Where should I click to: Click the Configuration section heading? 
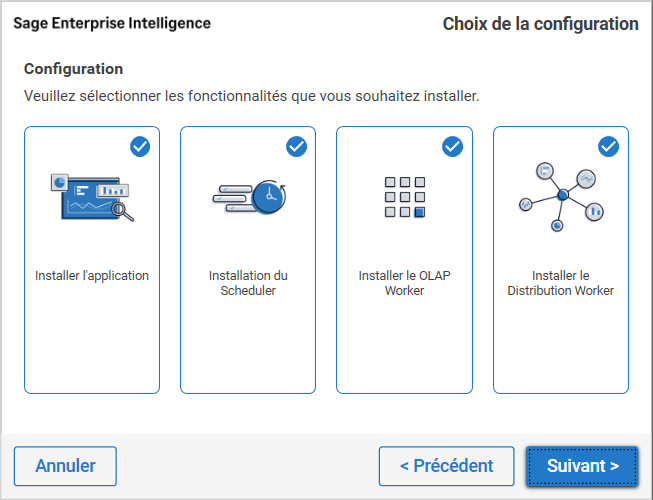73,69
